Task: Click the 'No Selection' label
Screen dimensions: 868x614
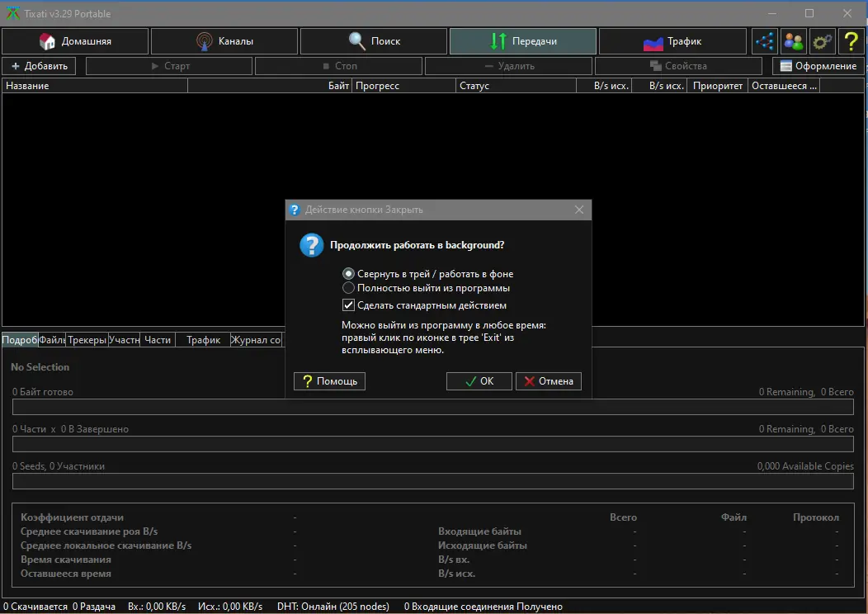Action: click(40, 367)
